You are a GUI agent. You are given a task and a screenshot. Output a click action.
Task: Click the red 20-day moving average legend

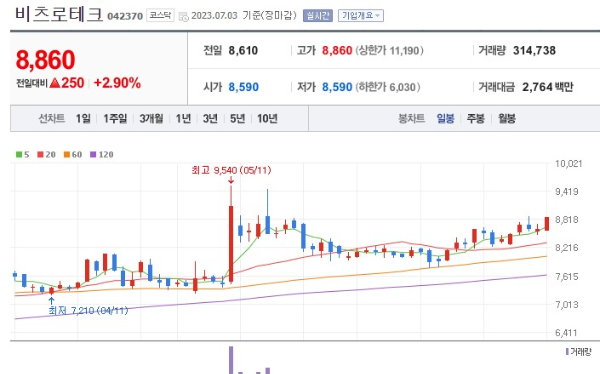tap(46, 155)
